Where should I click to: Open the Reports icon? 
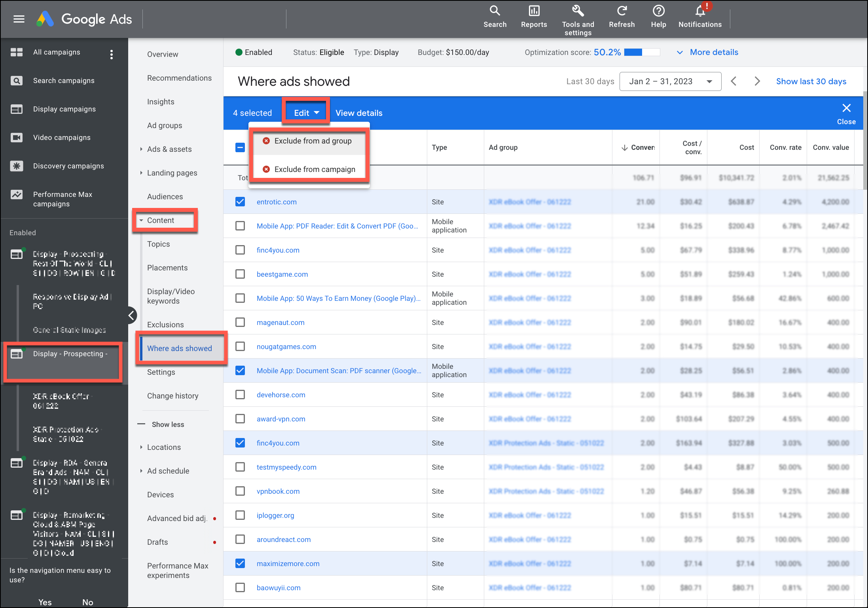point(534,11)
